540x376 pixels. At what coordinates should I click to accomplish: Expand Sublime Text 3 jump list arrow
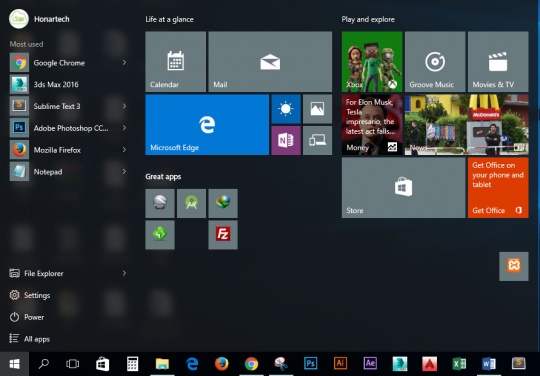coord(124,106)
